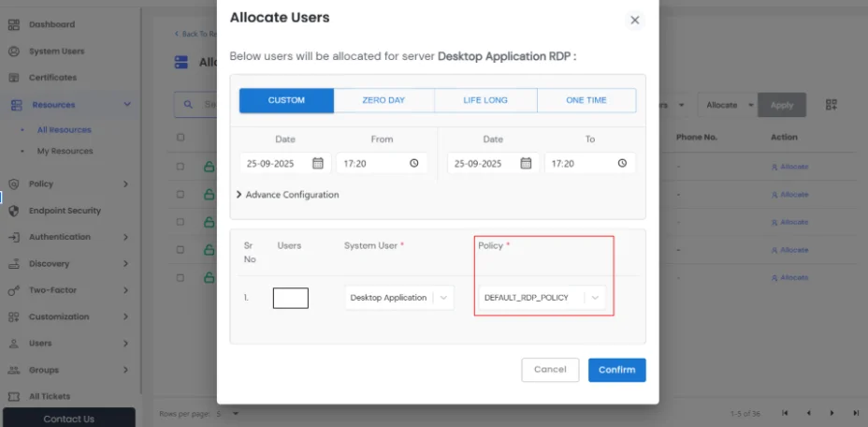Check the third row checkbox

click(181, 222)
